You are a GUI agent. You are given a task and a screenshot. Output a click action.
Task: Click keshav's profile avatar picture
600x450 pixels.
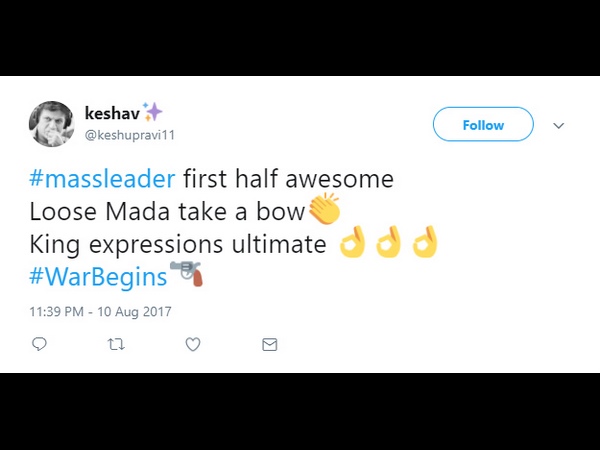(51, 124)
